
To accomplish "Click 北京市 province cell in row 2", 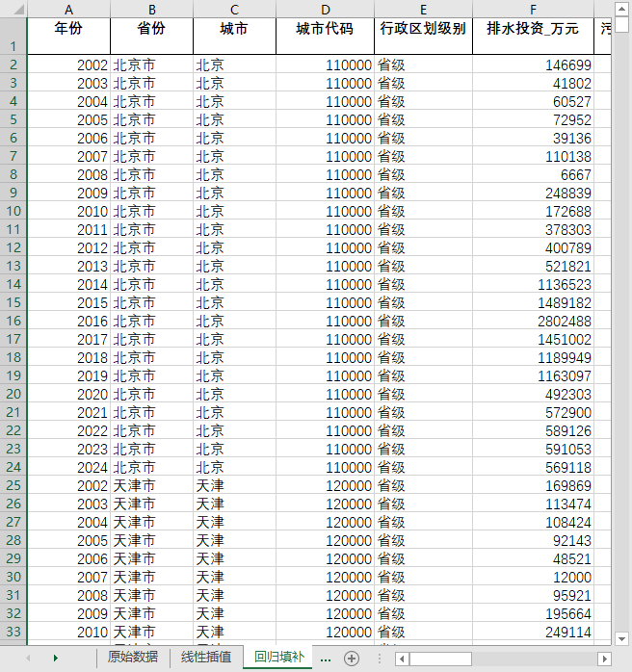I will click(152, 65).
